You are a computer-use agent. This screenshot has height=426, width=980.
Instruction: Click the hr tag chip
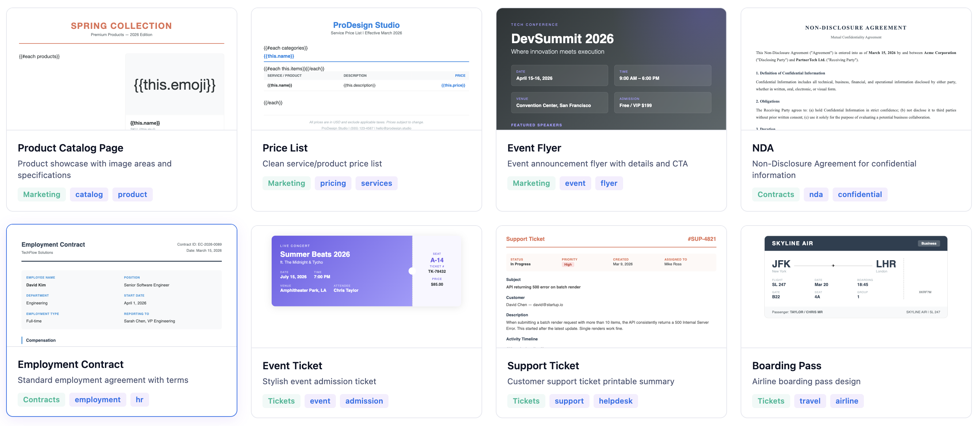tap(139, 400)
